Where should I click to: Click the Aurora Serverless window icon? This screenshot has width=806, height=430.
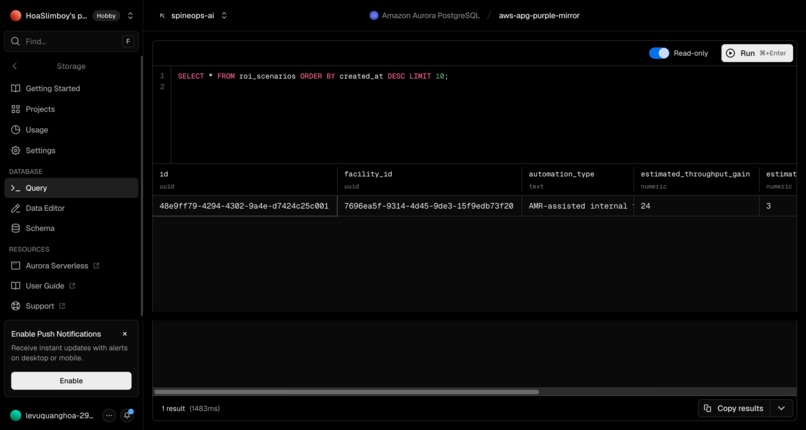pyautogui.click(x=15, y=266)
